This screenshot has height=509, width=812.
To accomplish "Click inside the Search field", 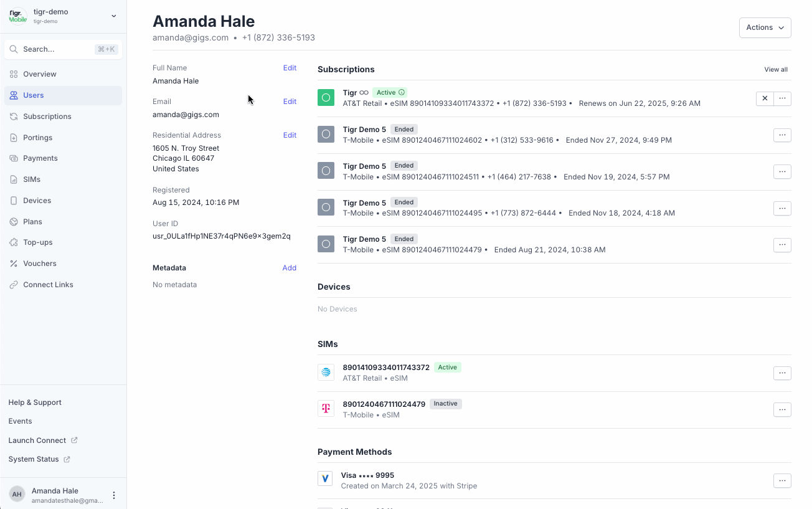I will (x=62, y=49).
